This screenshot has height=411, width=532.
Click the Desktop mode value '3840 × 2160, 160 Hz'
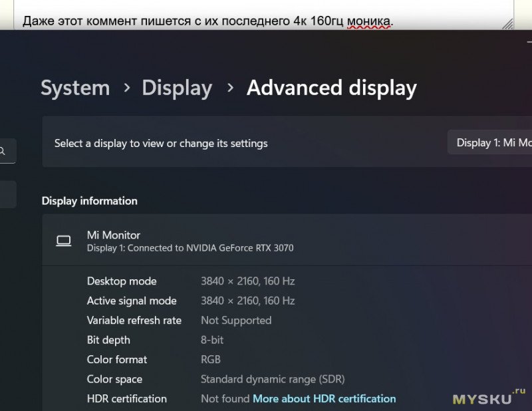click(x=247, y=281)
